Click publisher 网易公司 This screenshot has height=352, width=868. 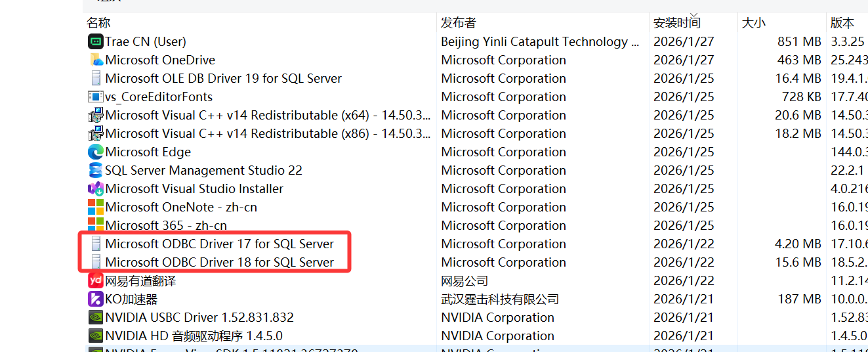pyautogui.click(x=465, y=280)
